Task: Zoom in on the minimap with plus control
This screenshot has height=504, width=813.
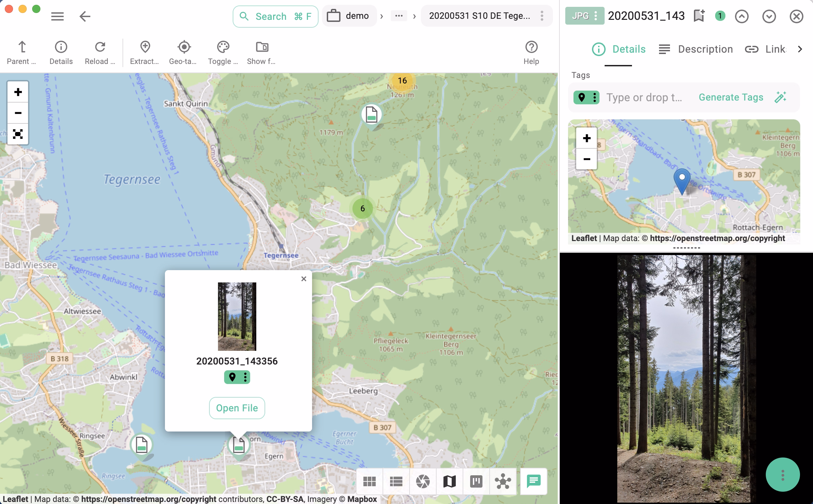Action: coord(586,138)
